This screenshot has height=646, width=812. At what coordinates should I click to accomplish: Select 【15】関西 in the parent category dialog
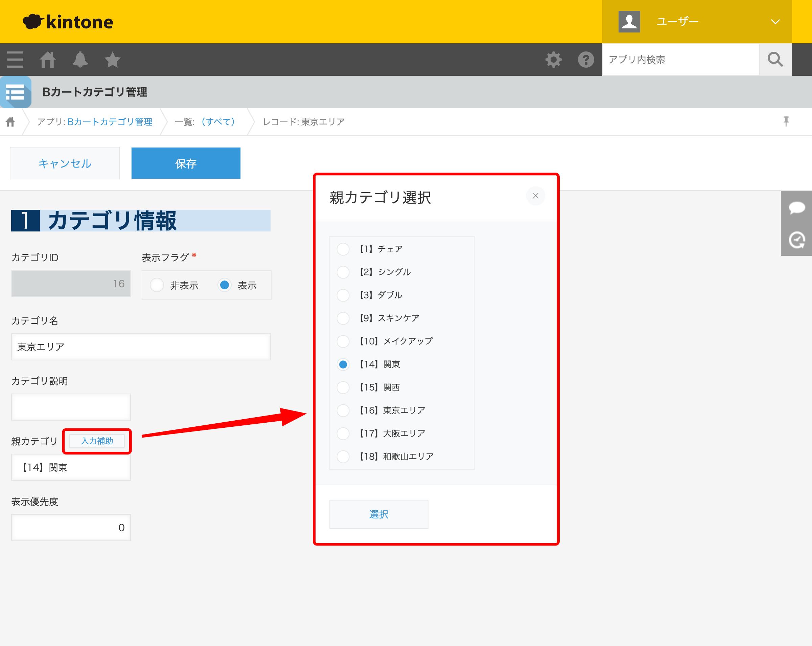pos(343,387)
